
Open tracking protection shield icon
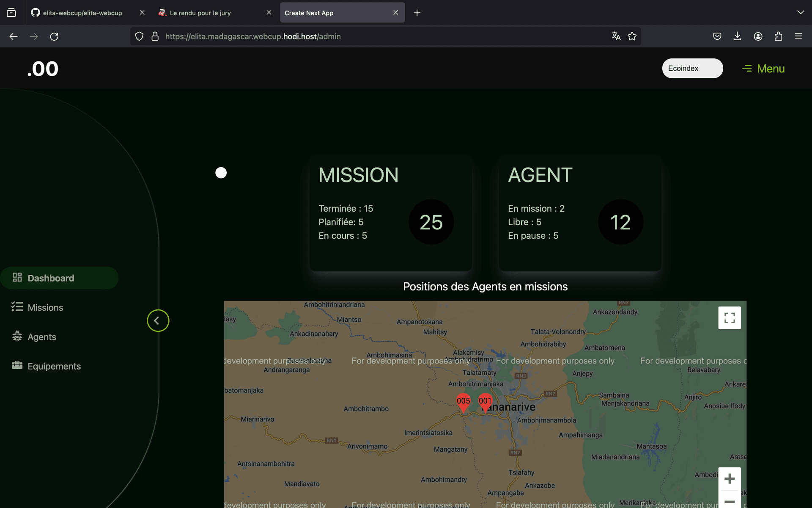139,36
